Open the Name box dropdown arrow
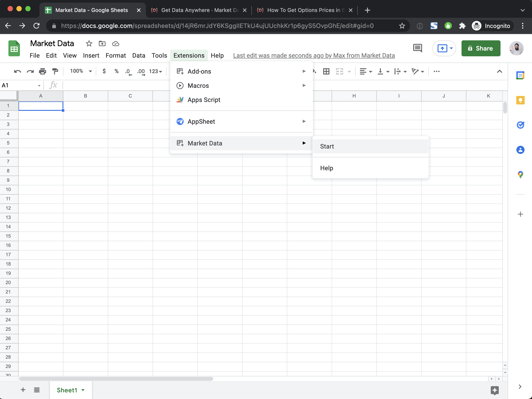The height and width of the screenshot is (399, 532). [x=39, y=86]
